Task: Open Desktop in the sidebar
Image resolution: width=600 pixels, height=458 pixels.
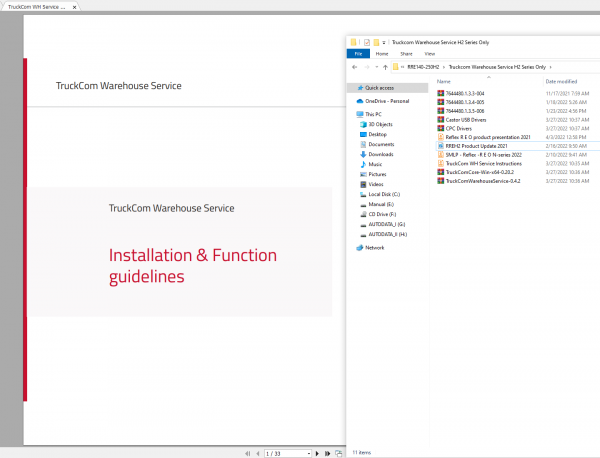Action: click(x=373, y=134)
